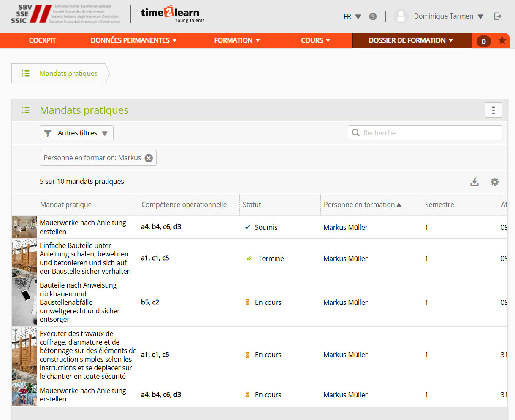
Task: Expand the FR language dropdown
Action: coord(352,16)
